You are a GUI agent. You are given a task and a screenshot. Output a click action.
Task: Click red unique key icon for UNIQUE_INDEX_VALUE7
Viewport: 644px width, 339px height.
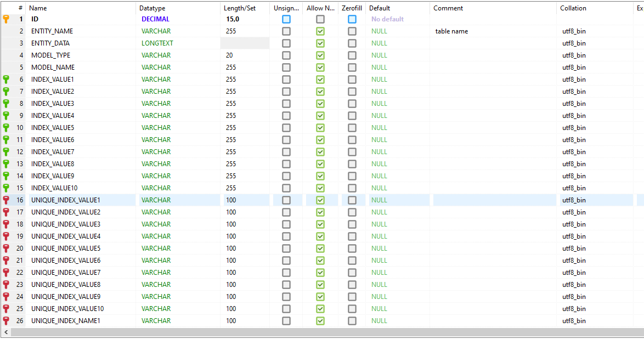pyautogui.click(x=6, y=273)
